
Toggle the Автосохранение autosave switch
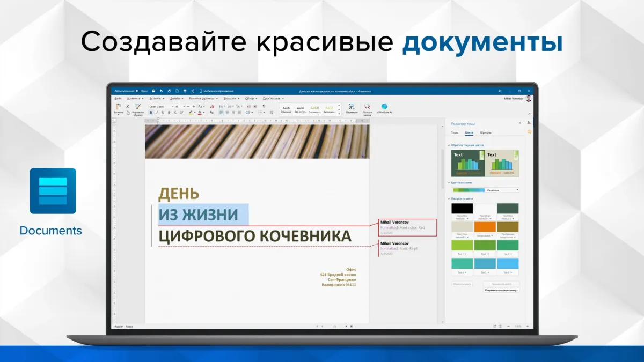(x=137, y=91)
